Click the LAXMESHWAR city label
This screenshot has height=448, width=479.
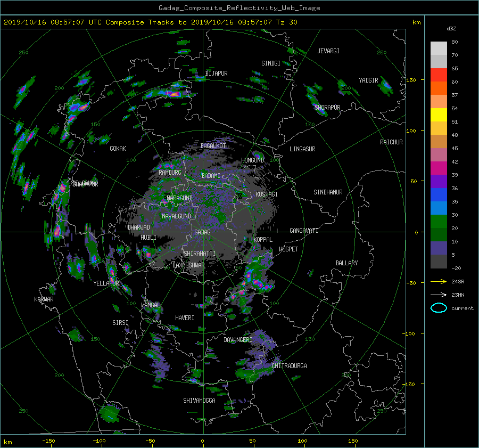tap(188, 265)
